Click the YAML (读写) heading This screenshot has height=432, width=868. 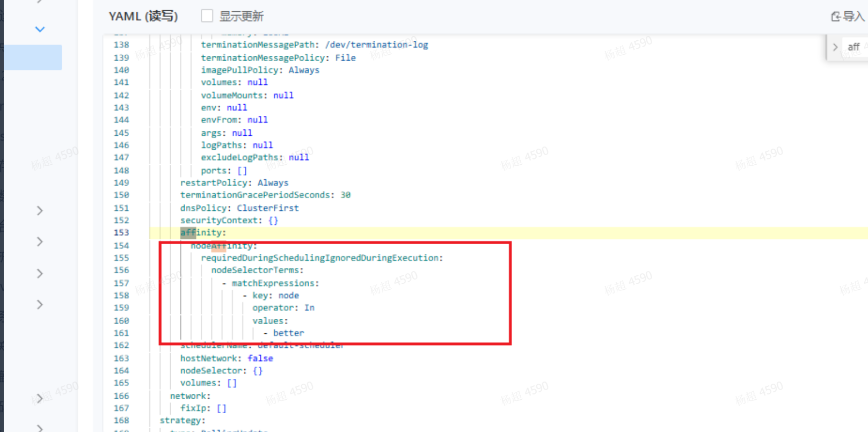[x=143, y=16]
